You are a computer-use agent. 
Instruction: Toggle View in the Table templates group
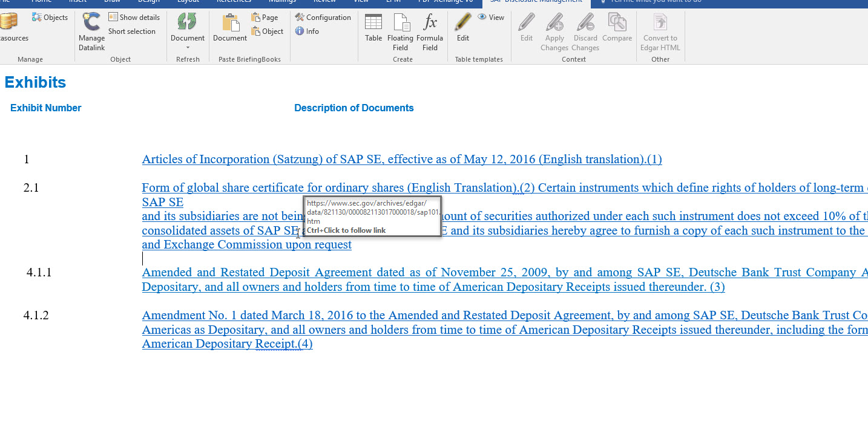(491, 18)
